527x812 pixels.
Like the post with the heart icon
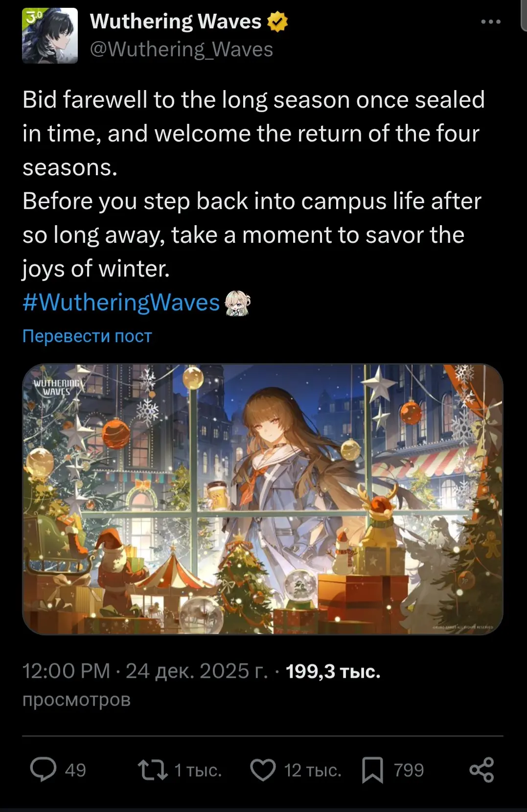(x=263, y=770)
